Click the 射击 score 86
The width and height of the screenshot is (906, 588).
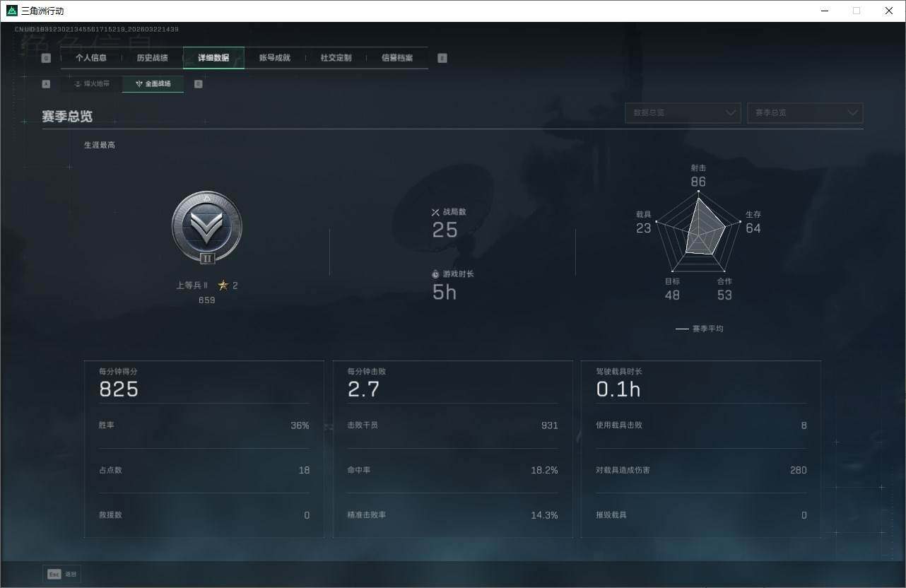[698, 182]
